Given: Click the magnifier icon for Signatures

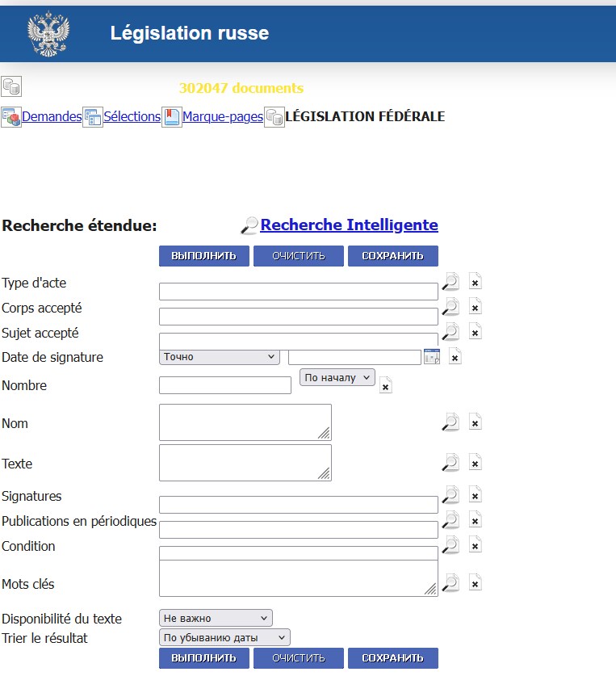Looking at the screenshot, I should tap(450, 494).
